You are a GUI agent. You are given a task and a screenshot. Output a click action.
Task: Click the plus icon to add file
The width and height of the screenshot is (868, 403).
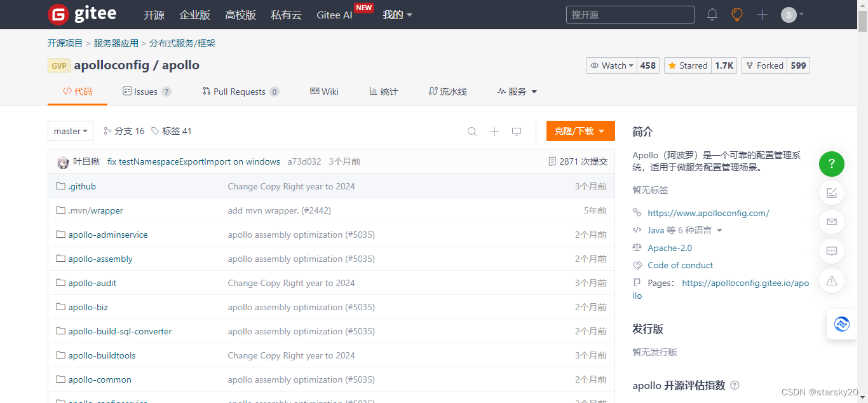(x=494, y=132)
